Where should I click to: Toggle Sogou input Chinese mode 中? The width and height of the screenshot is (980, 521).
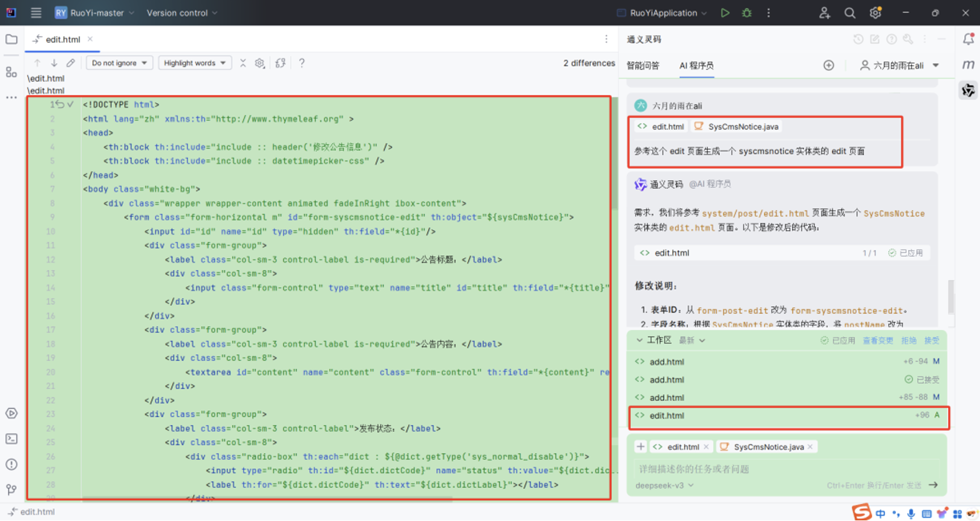(x=881, y=514)
